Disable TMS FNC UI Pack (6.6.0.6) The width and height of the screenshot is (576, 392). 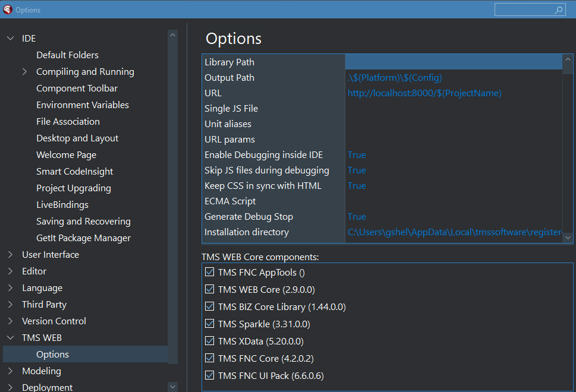(x=209, y=375)
